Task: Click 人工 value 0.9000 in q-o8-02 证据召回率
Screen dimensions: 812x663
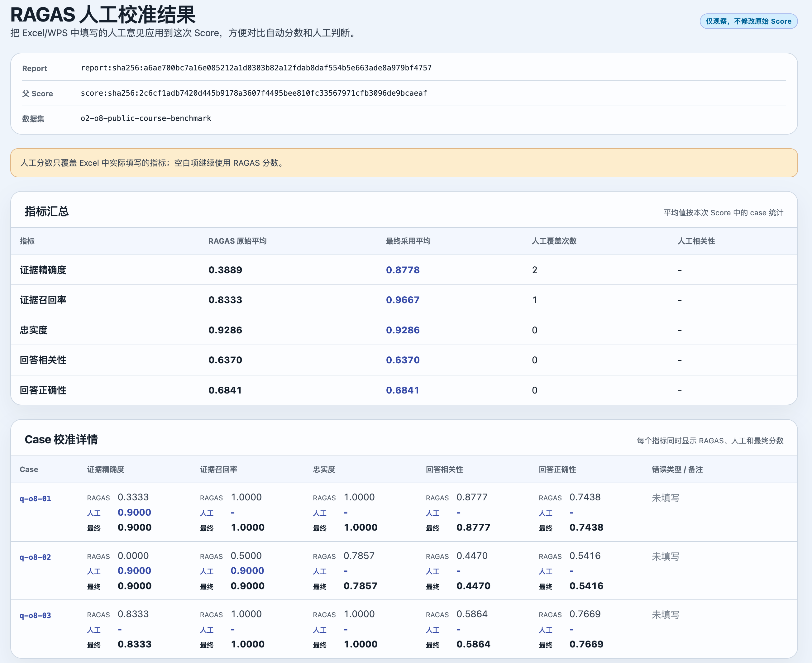Action: 247,570
